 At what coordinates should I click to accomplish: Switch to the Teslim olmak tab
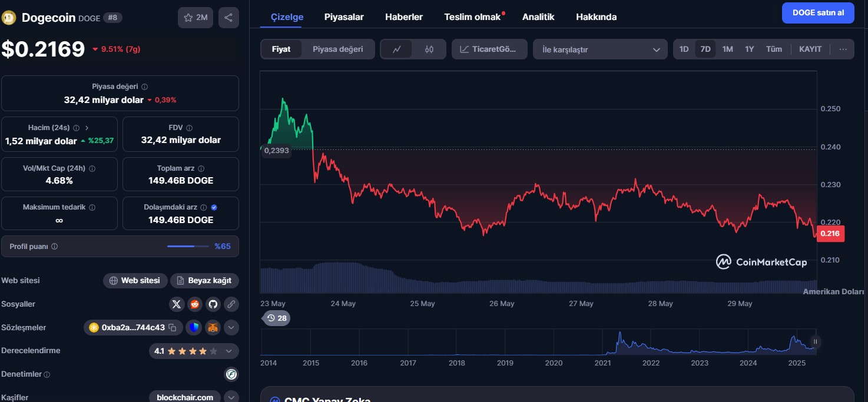pos(472,17)
